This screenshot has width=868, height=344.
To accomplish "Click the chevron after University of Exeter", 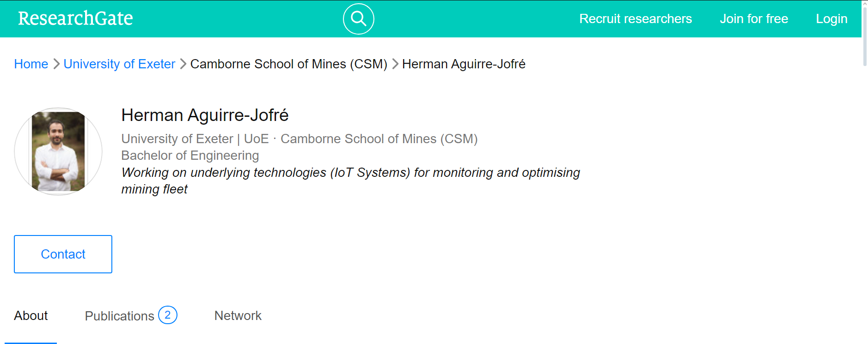I will pos(183,64).
